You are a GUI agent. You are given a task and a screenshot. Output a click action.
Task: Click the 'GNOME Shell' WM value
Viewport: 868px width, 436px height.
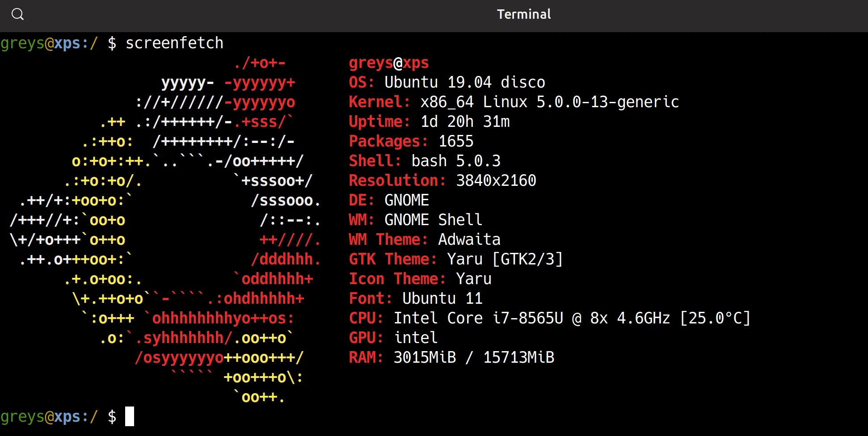pyautogui.click(x=434, y=220)
